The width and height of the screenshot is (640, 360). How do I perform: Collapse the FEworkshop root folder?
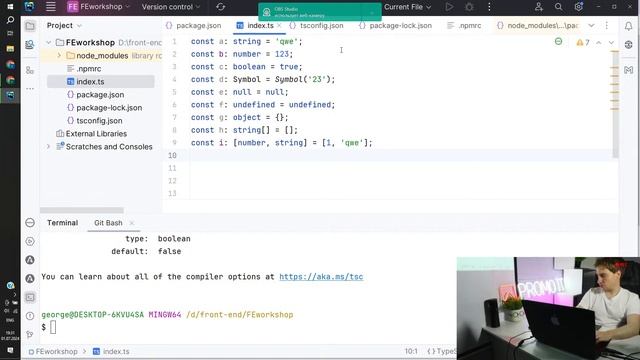click(49, 42)
